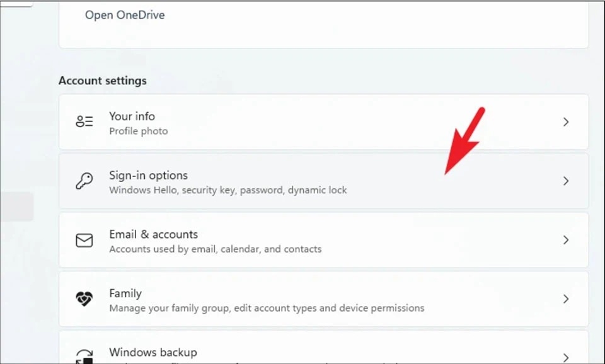Click the Profile photo subtitle text

139,131
